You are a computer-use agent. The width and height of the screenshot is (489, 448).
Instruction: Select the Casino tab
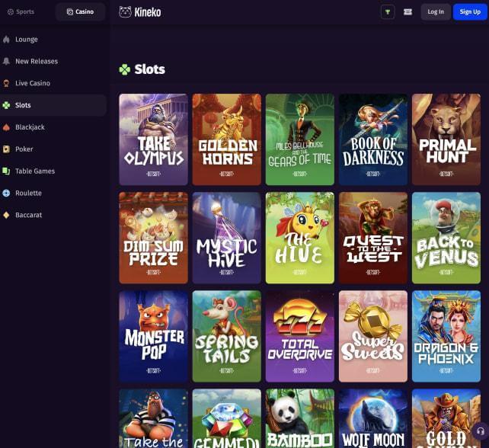(x=80, y=12)
